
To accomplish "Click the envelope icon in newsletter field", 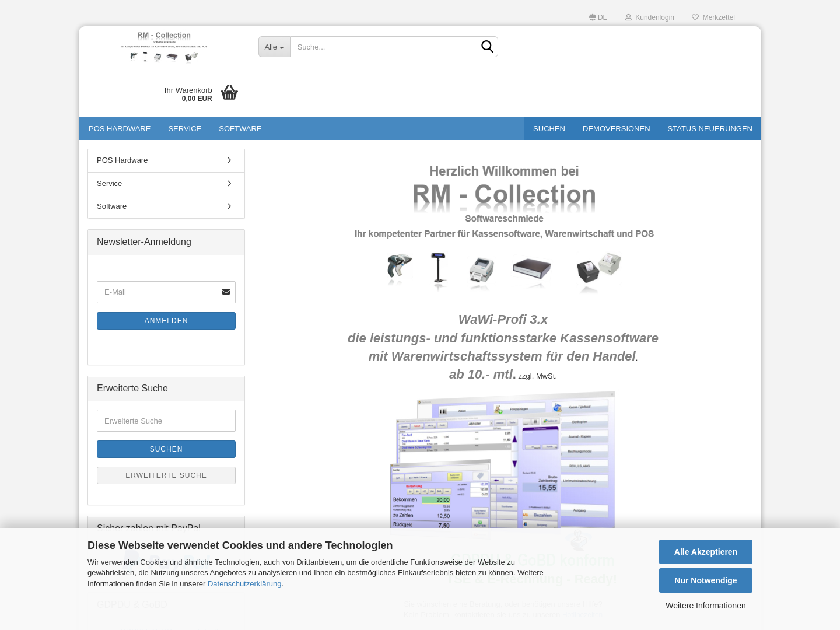I will click(x=226, y=292).
